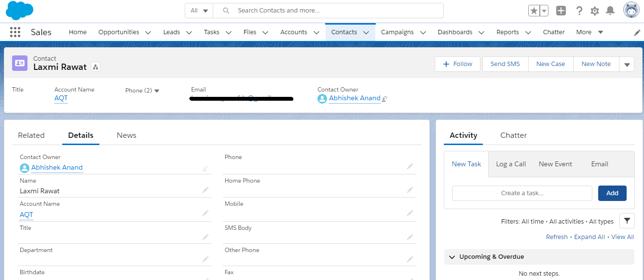Open the favorites list dropdown arrow
The width and height of the screenshot is (644, 280).
544,11
